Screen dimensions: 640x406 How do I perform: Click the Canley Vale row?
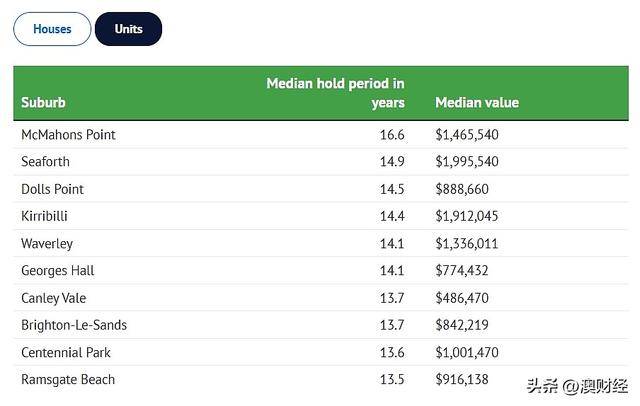(321, 298)
